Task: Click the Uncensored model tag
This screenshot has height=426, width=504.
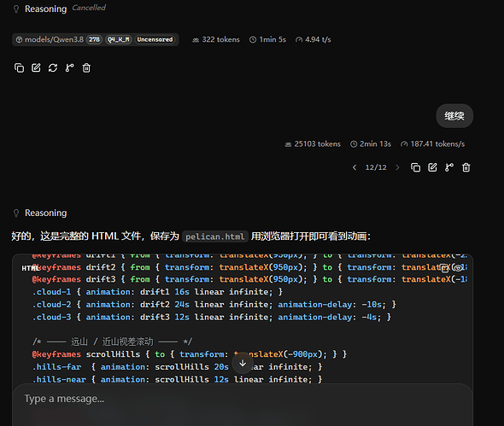Action: [155, 39]
